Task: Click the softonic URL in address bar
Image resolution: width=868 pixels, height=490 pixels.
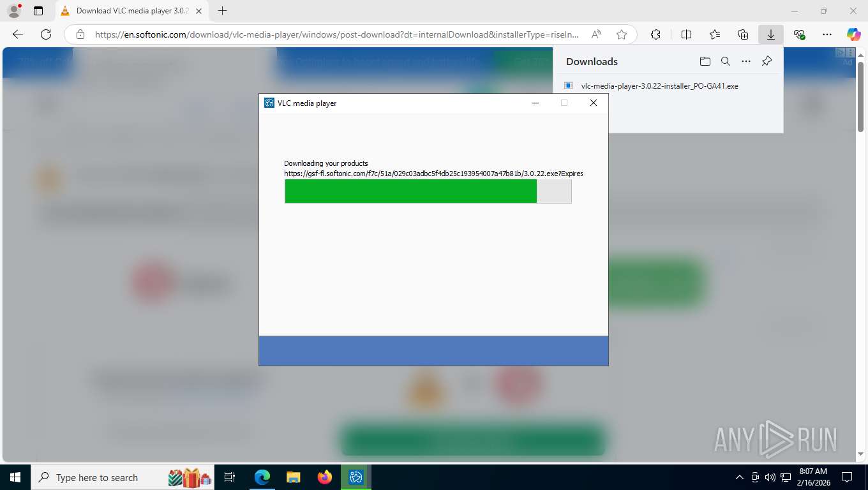Action: coord(337,34)
